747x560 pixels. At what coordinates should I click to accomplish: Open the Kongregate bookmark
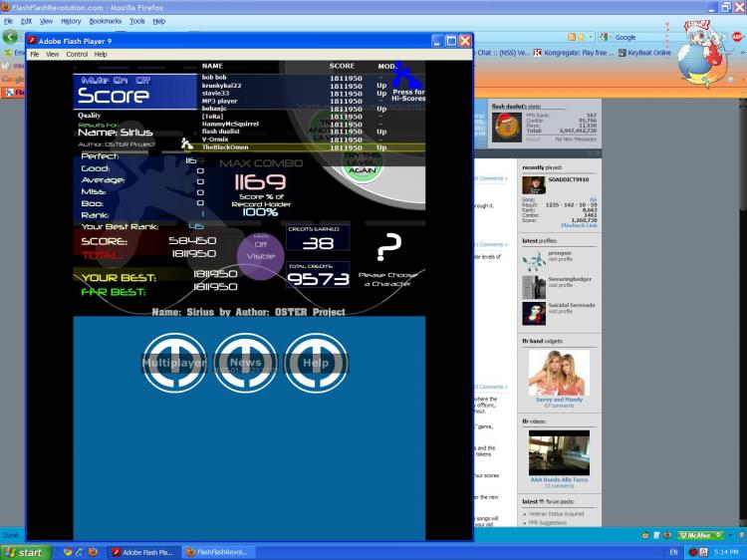point(573,53)
